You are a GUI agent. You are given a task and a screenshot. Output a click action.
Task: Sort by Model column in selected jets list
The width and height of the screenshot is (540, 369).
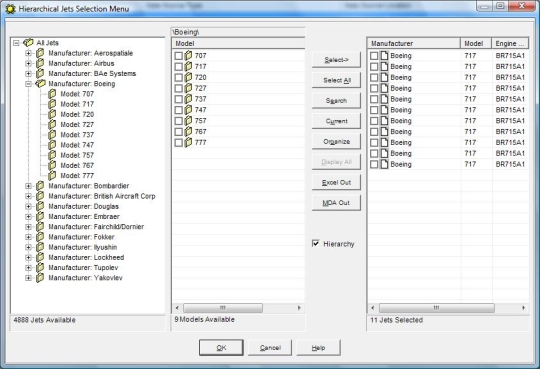pyautogui.click(x=476, y=43)
